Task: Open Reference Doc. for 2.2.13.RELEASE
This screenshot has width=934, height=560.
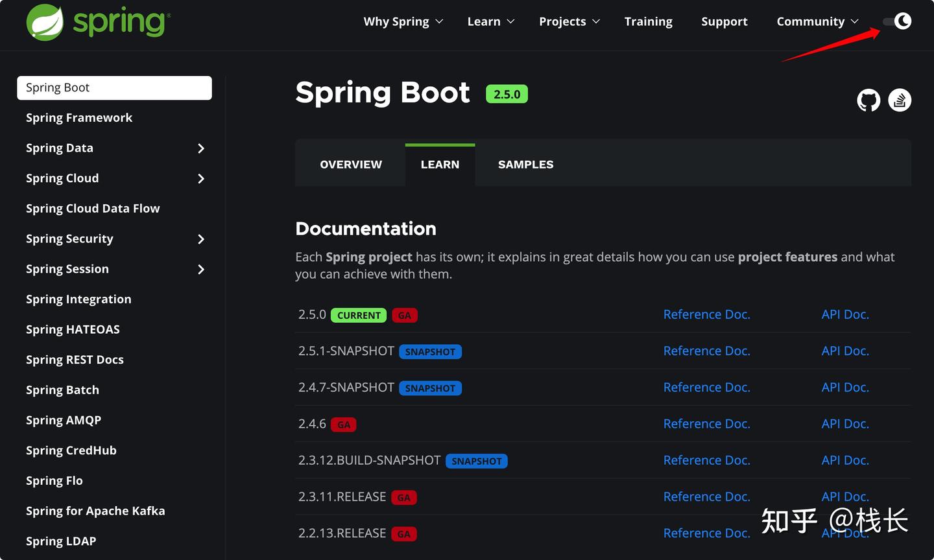Action: 707,533
